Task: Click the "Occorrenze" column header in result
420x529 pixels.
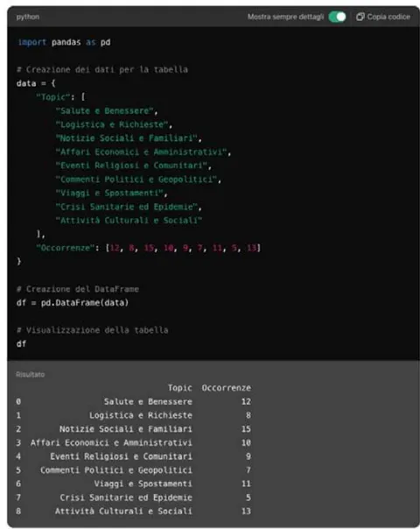Action: tap(226, 388)
